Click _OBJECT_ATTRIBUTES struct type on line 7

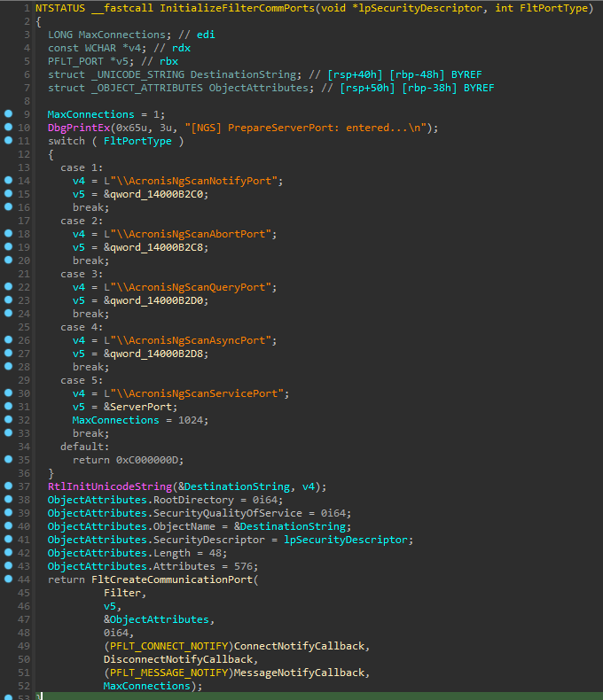147,88
